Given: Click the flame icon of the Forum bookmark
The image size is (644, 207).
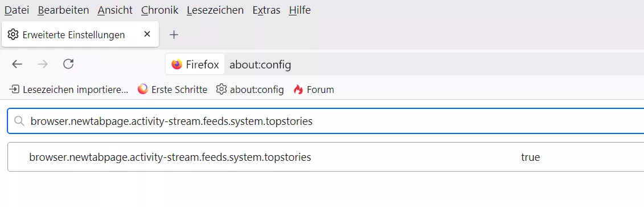Looking at the screenshot, I should coord(298,90).
